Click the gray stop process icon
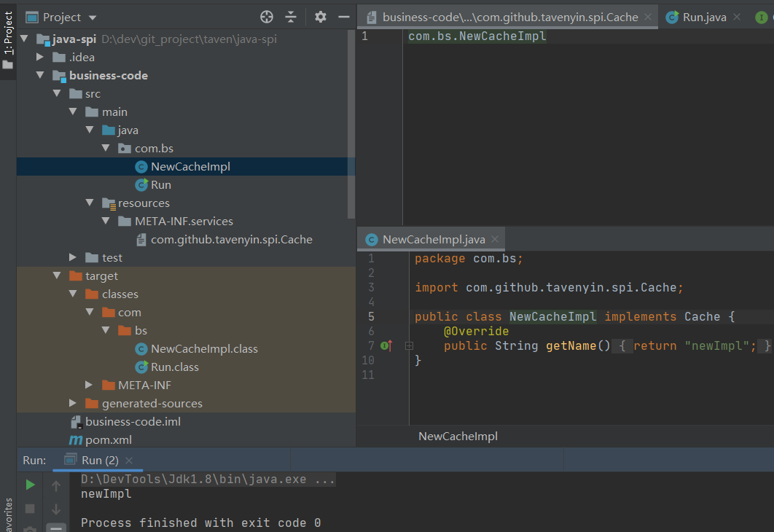Viewport: 774px width, 532px height. click(30, 508)
